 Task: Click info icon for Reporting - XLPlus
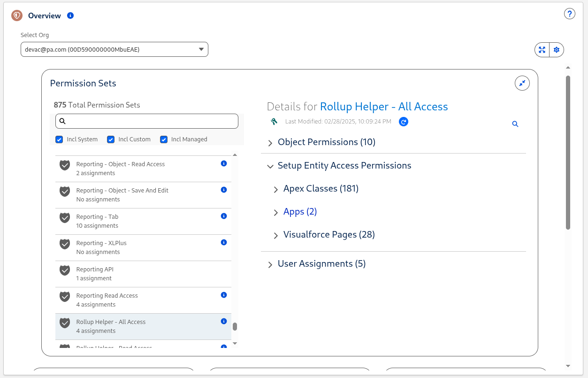[x=224, y=242]
